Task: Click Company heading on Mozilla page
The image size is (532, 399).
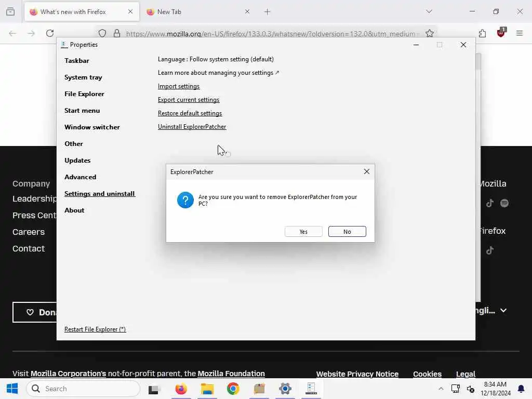Action: pyautogui.click(x=31, y=183)
